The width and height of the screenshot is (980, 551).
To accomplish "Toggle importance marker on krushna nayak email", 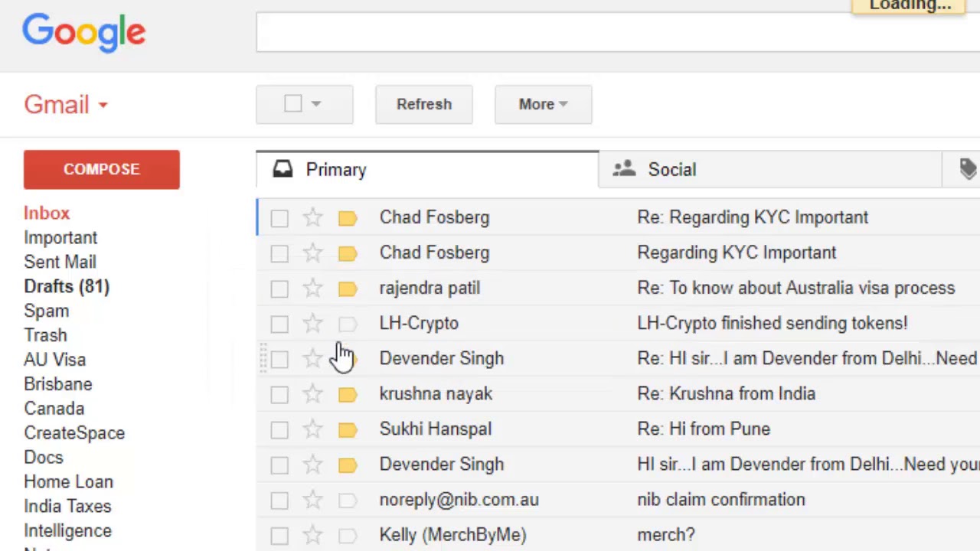I will point(348,394).
